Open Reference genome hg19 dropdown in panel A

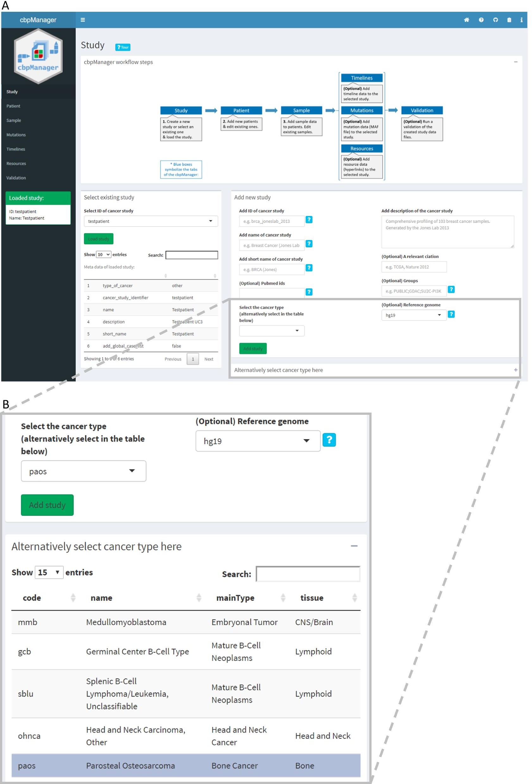tap(414, 315)
